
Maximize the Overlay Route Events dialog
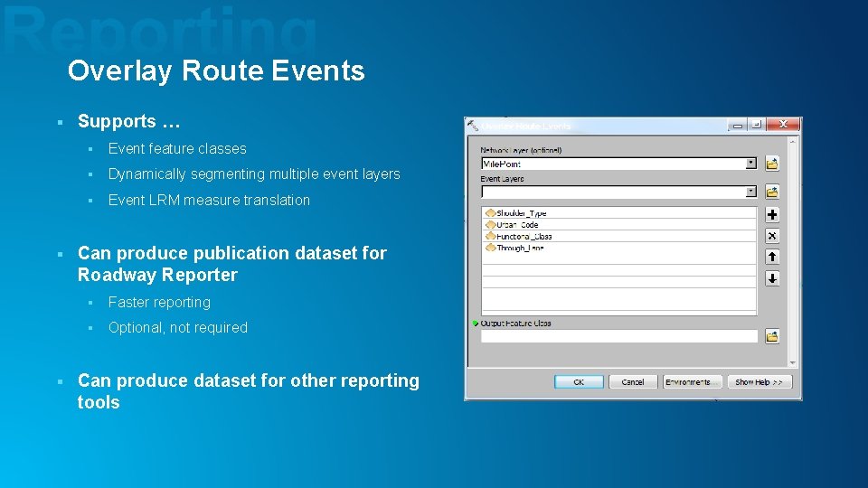tap(756, 125)
